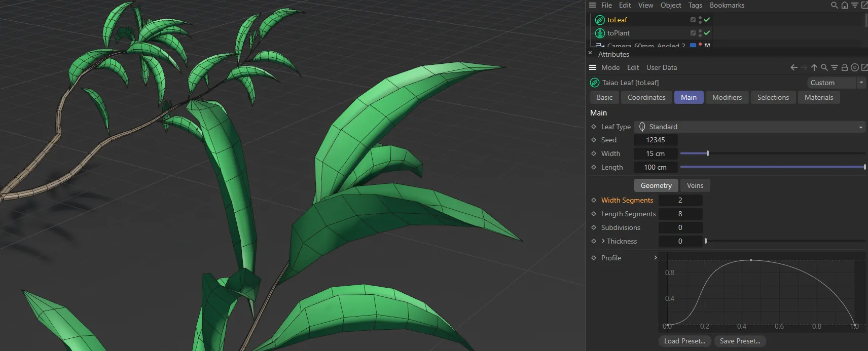The height and width of the screenshot is (351, 868).
Task: Click the Attributes search magnifier icon
Action: (824, 67)
